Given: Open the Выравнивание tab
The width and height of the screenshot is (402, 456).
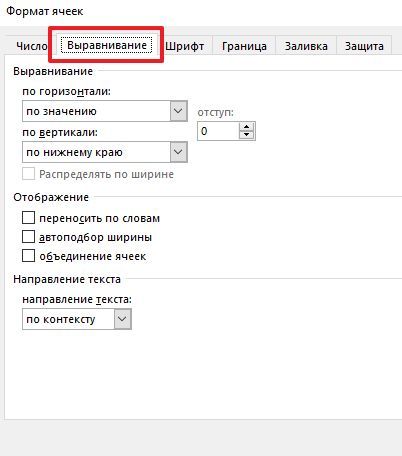Looking at the screenshot, I should 107,45.
